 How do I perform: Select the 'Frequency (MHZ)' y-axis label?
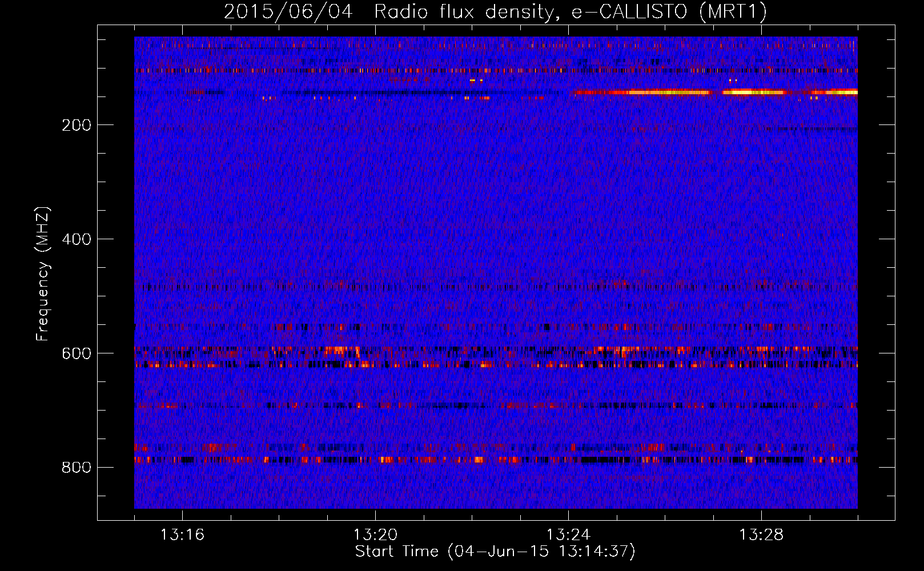(x=43, y=274)
